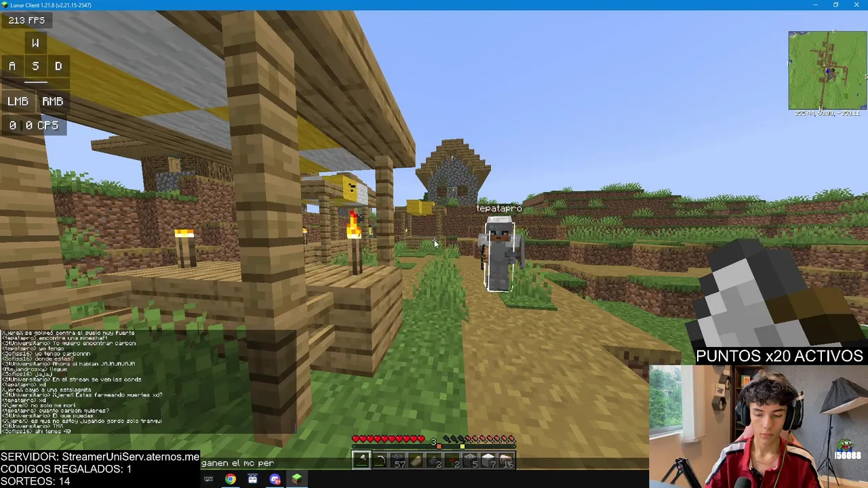Open the app with 9+ badge in taskbar
The width and height of the screenshot is (868, 488).
click(275, 479)
